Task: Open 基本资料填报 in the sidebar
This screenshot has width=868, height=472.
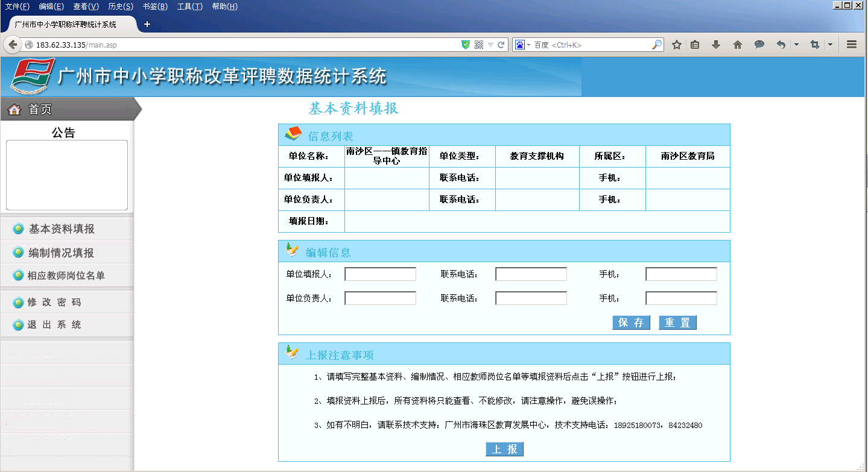Action: [62, 229]
